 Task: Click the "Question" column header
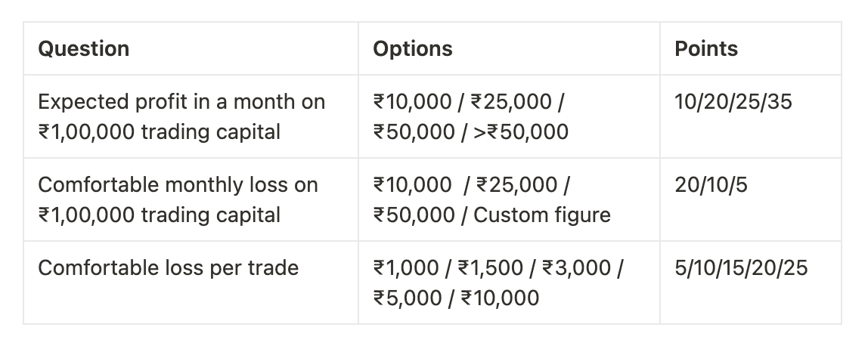tap(84, 49)
